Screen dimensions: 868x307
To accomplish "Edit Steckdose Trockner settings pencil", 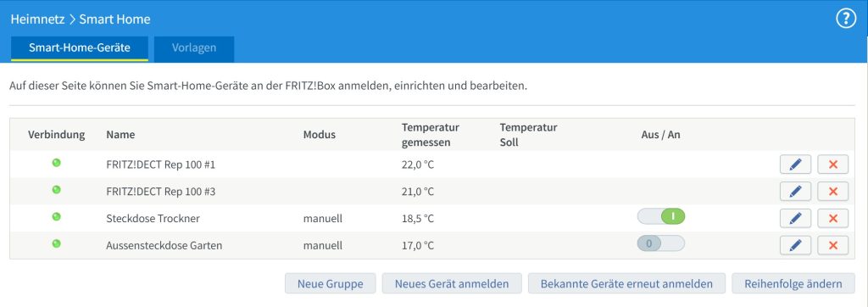I will point(795,218).
